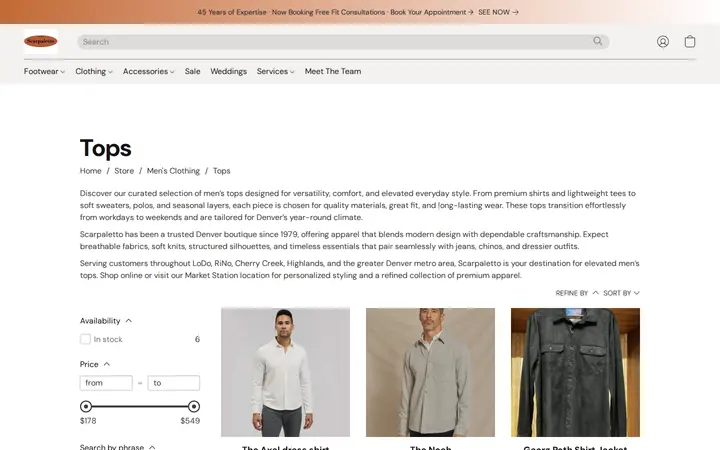Click the $178 minimum price label
The height and width of the screenshot is (450, 720).
point(88,421)
